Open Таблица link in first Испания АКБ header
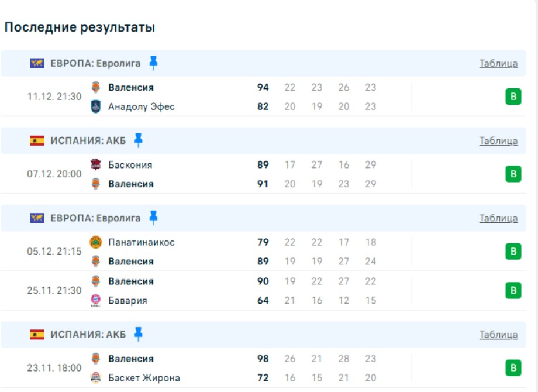Viewport: 538px width, 392px height. 498,141
